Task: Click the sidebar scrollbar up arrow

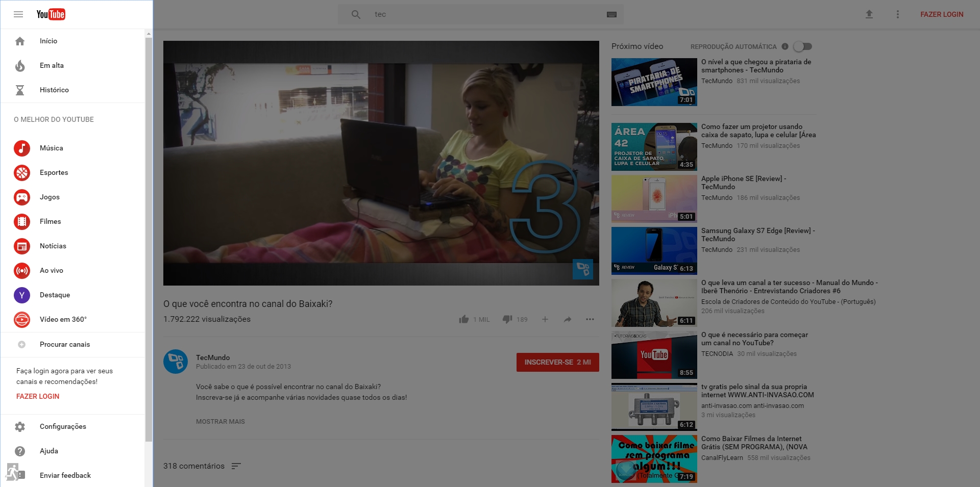Action: coord(149,34)
